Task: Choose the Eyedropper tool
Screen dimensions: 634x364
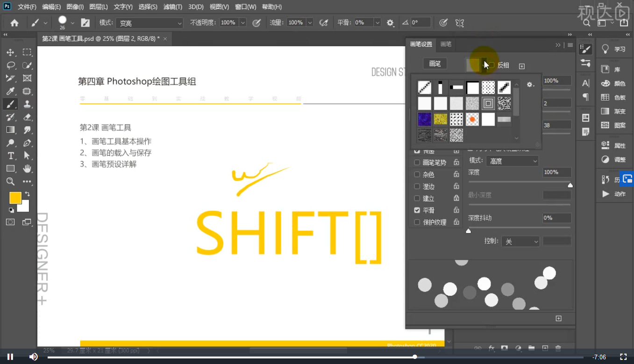Action: pyautogui.click(x=10, y=91)
